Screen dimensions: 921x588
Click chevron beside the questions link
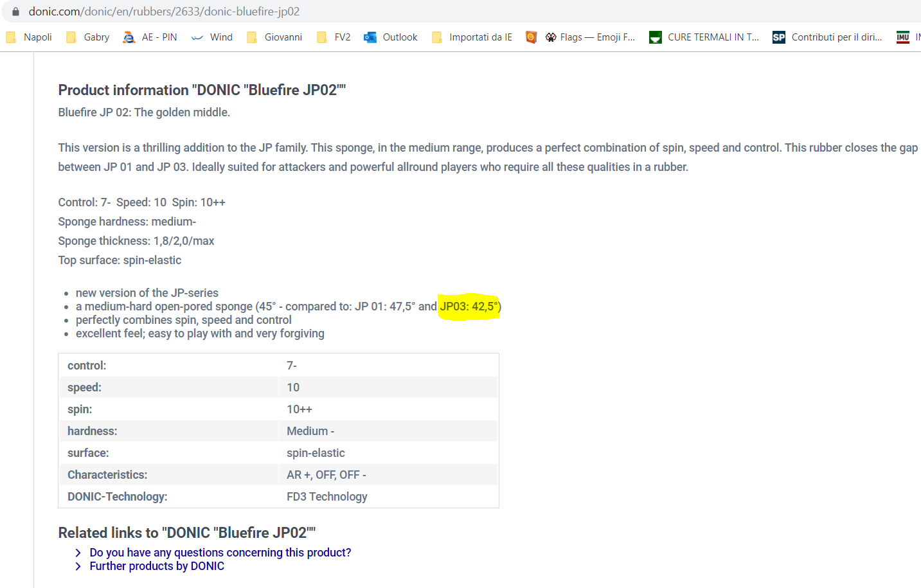78,553
